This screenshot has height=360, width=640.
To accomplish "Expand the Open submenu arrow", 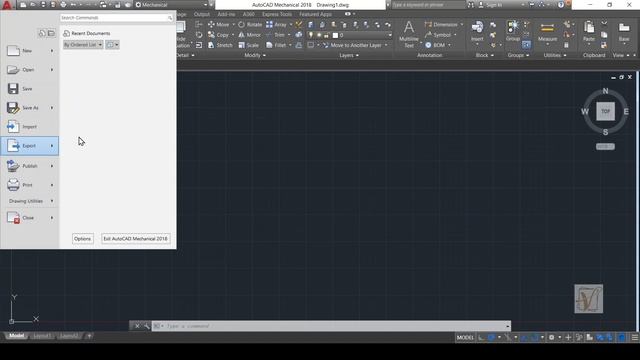I will pyautogui.click(x=52, y=70).
